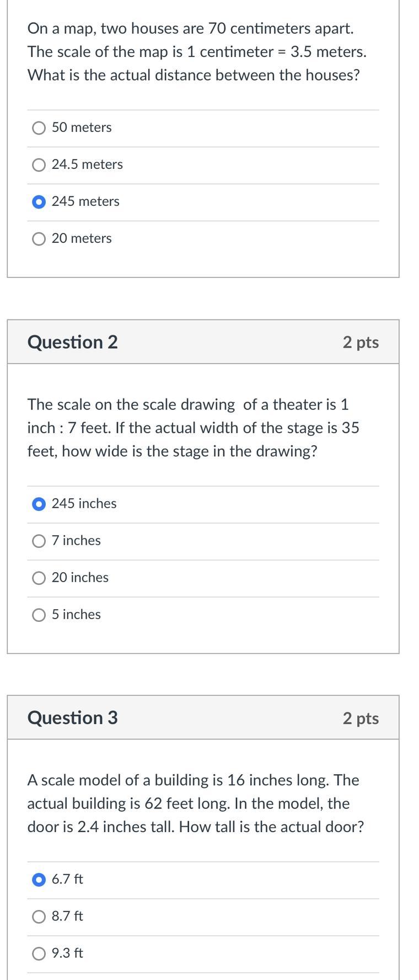Select the "50 meters" answer option
Screen dimensions: 419x980
39,128
